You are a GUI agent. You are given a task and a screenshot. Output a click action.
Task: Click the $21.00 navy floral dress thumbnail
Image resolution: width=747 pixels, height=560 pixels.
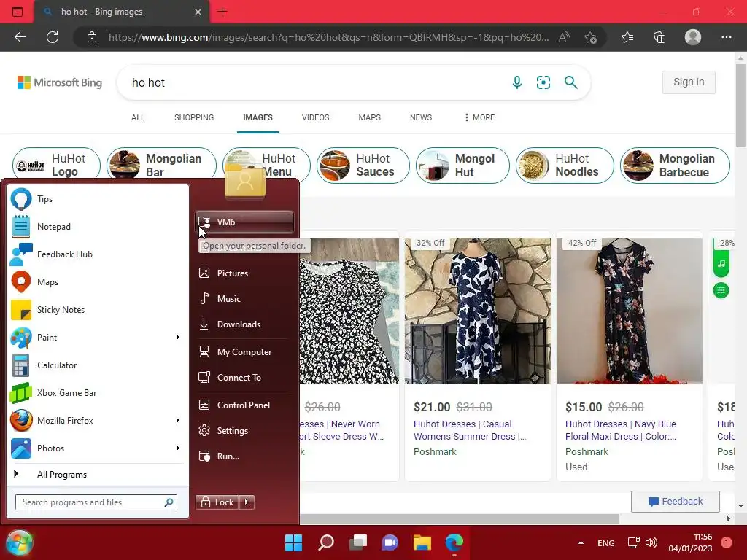click(477, 311)
